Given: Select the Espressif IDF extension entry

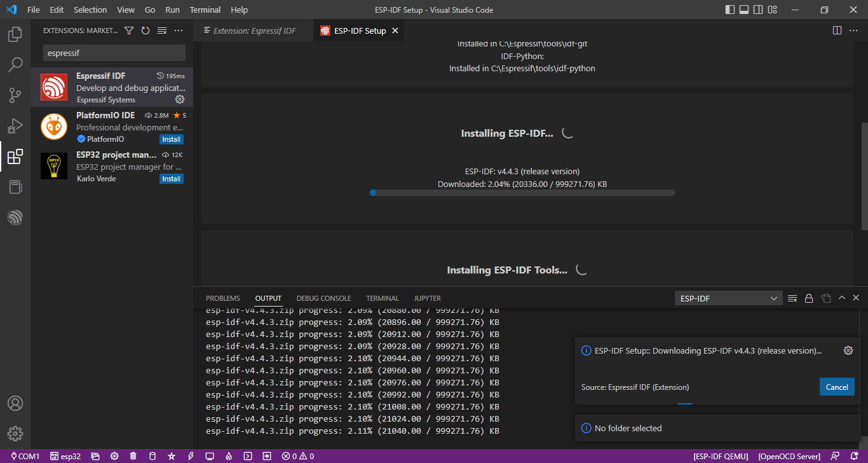Looking at the screenshot, I should click(x=112, y=87).
